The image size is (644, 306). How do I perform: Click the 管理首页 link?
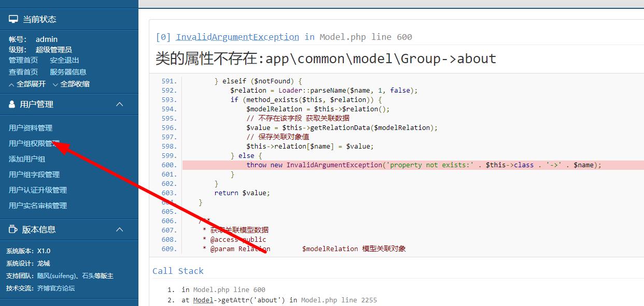click(x=23, y=60)
